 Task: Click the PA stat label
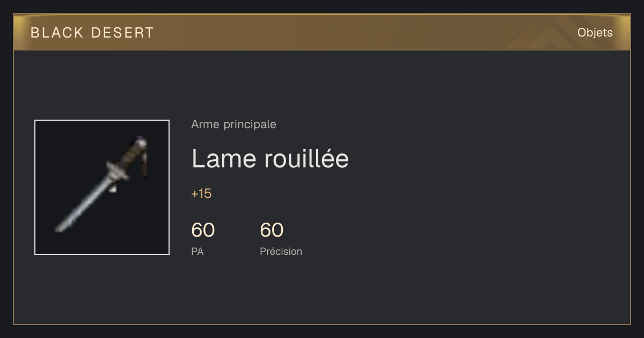[197, 251]
